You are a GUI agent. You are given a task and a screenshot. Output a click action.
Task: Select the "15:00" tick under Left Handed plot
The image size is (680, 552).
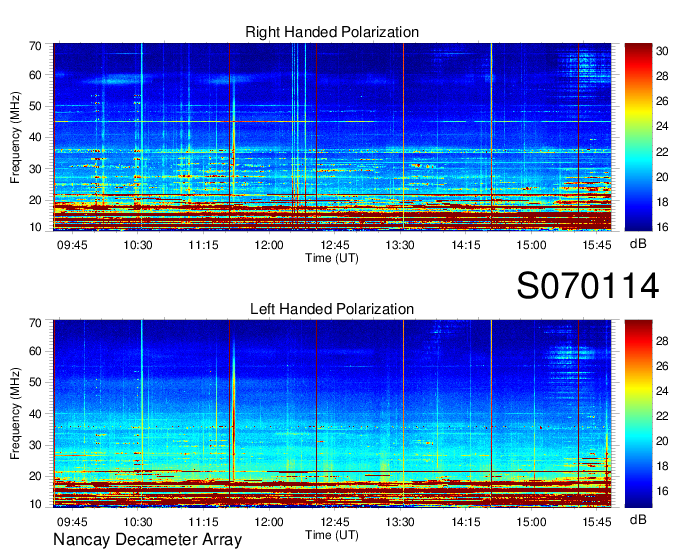531,522
